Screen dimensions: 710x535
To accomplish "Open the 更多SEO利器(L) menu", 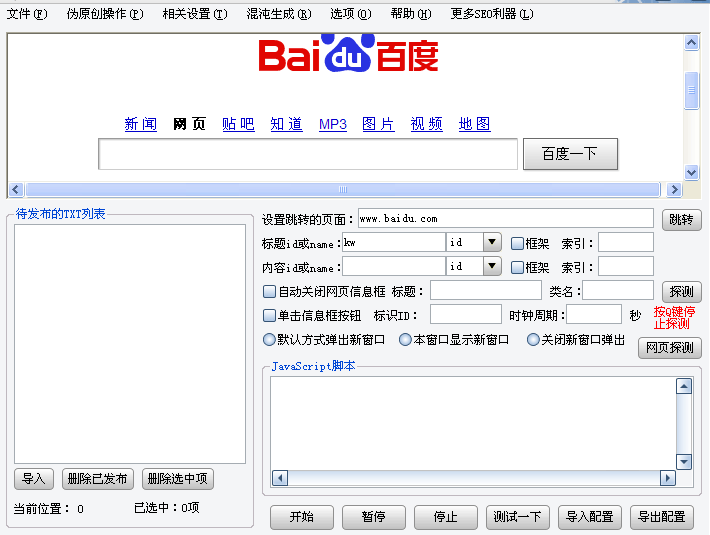I will [492, 14].
